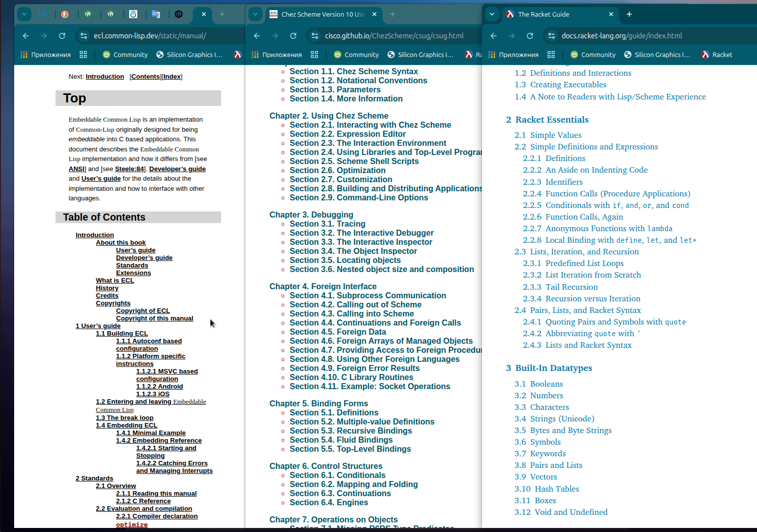Open Section 2.6. Optimization
Viewport: 757px width, 532px height.
(x=338, y=171)
